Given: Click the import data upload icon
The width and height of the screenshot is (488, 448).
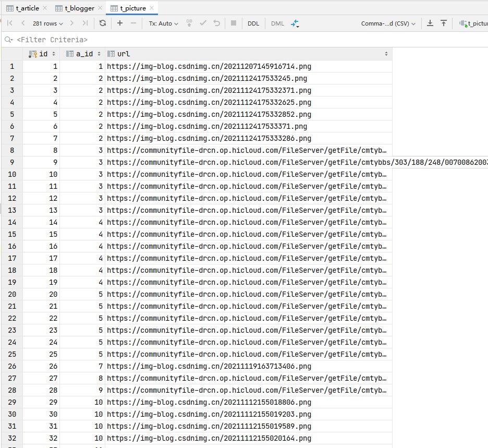Looking at the screenshot, I should (444, 23).
